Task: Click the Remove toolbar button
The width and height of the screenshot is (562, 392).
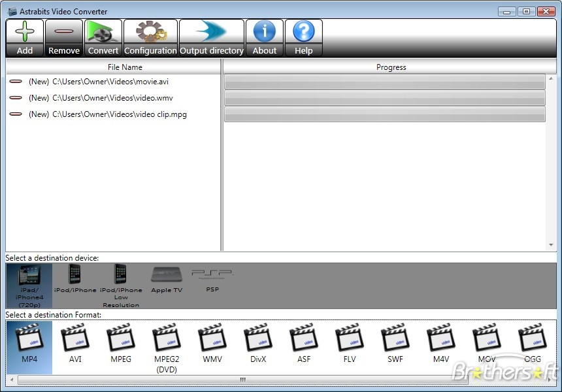Action: (x=64, y=38)
